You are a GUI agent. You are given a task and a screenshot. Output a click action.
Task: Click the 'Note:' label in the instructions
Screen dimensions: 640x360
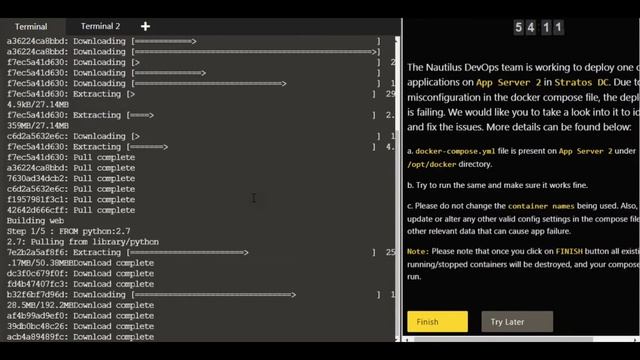point(418,251)
